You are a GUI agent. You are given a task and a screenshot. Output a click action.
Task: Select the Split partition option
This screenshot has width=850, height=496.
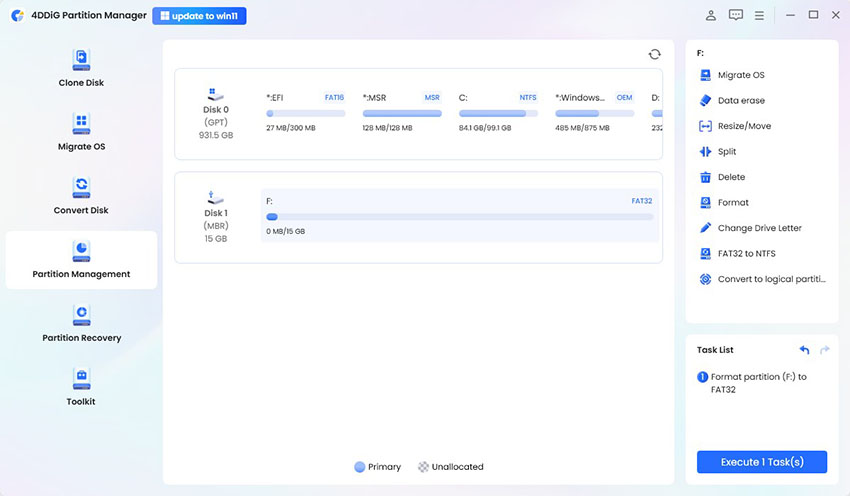(x=726, y=152)
